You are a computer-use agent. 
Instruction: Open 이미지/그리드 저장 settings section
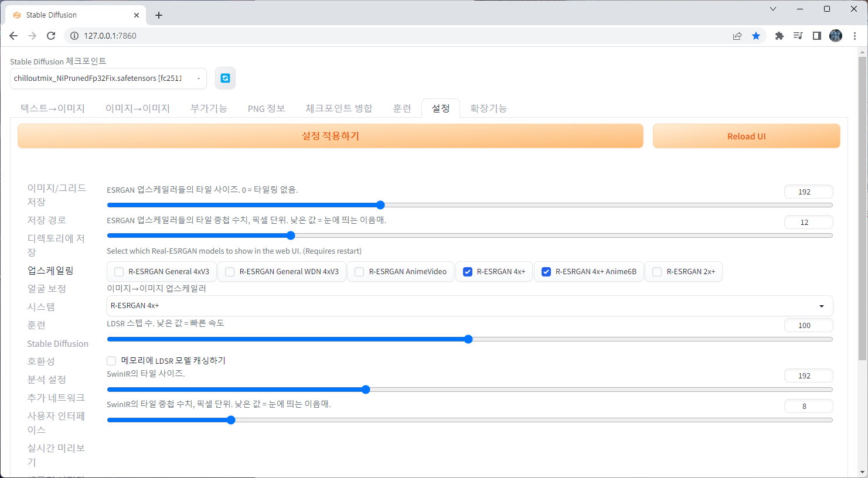point(57,194)
